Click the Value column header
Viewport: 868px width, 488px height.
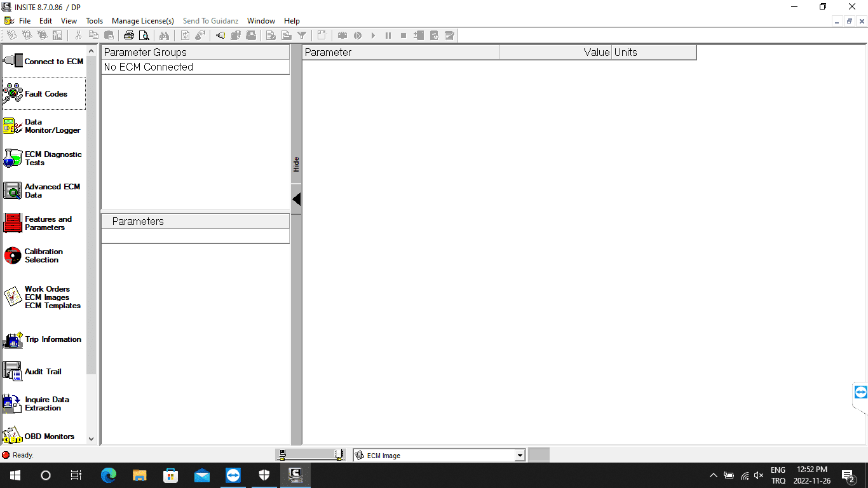tap(555, 53)
